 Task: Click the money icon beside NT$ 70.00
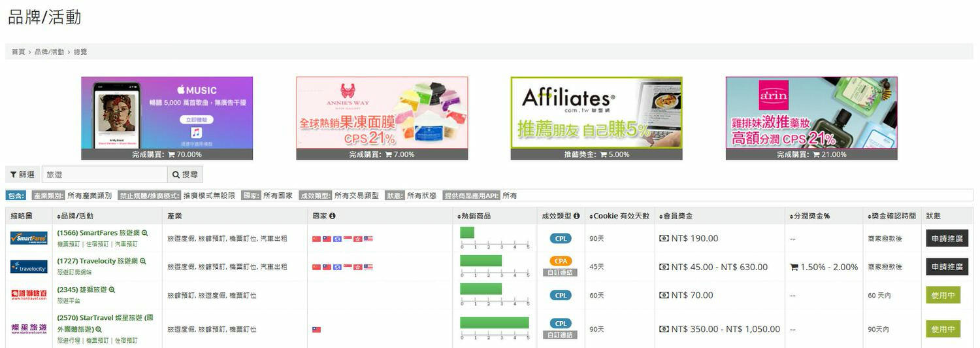(664, 295)
